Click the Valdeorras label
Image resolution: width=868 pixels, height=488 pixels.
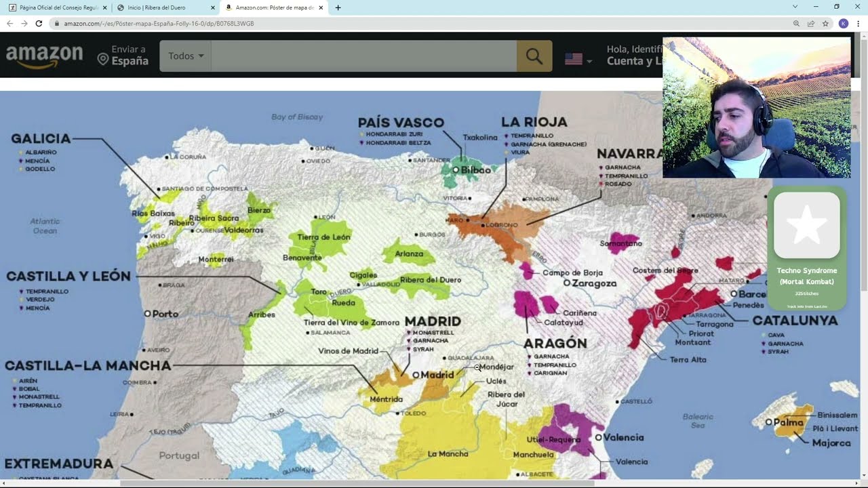[x=243, y=230]
